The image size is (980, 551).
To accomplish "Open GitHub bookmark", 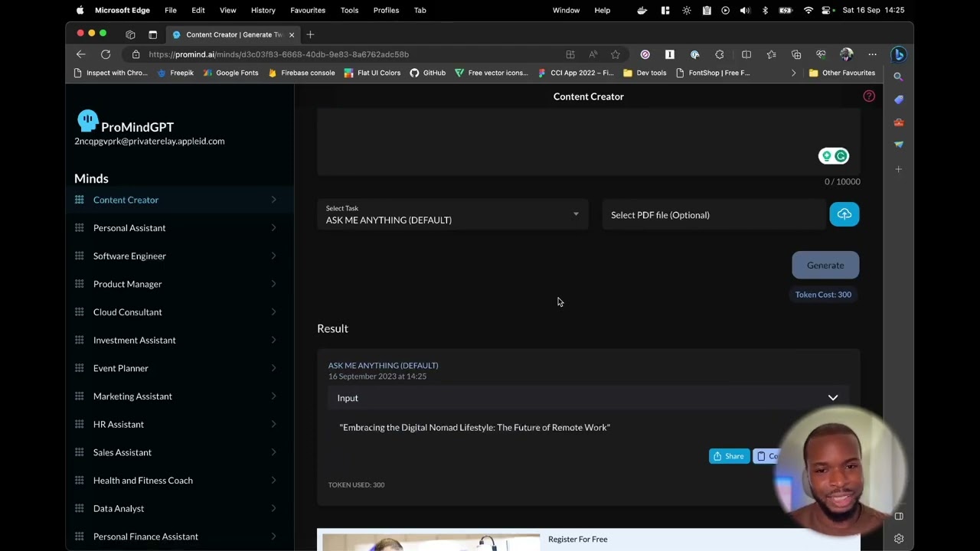I will pos(427,73).
